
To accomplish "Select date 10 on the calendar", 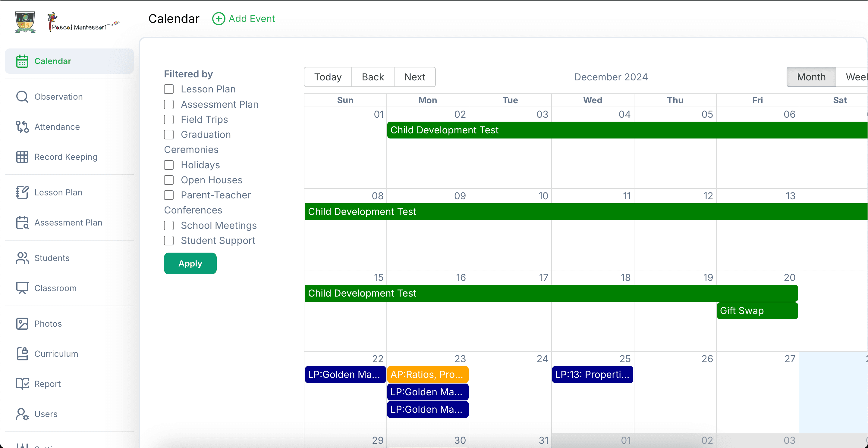I will pyautogui.click(x=543, y=196).
